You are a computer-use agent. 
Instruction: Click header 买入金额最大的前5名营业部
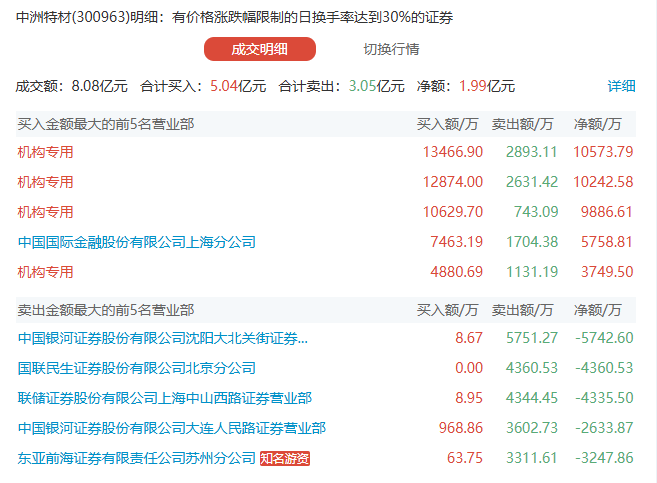coord(106,124)
